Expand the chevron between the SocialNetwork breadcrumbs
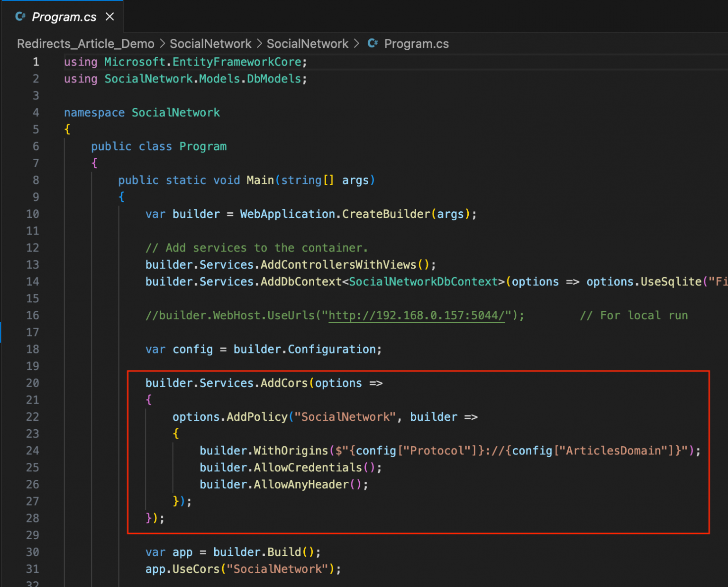This screenshot has height=587, width=728. pos(259,43)
